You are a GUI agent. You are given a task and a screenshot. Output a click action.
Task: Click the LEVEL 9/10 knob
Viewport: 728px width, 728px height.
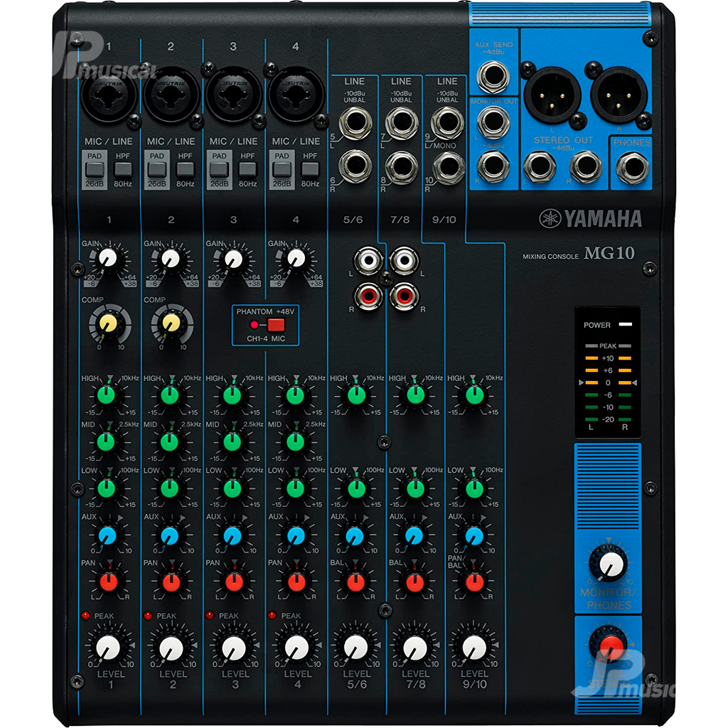474,647
